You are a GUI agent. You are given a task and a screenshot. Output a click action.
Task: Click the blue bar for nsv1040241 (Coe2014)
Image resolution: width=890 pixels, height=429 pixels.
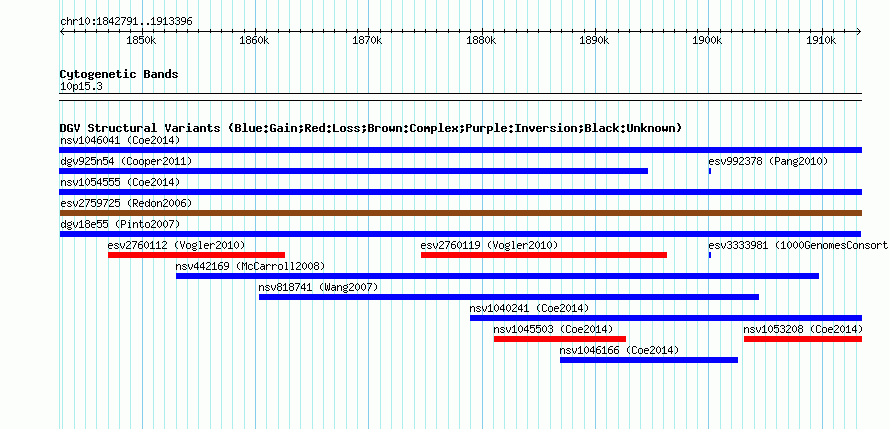666,318
